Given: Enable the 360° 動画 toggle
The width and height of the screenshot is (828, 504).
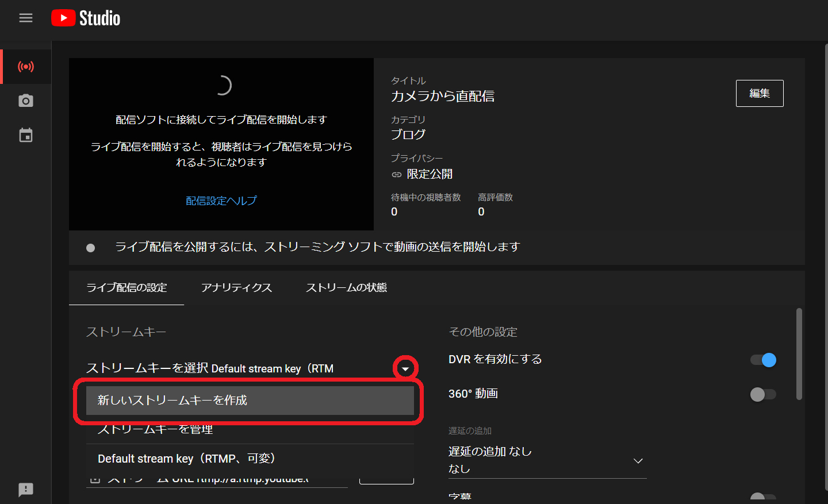Looking at the screenshot, I should [x=763, y=394].
